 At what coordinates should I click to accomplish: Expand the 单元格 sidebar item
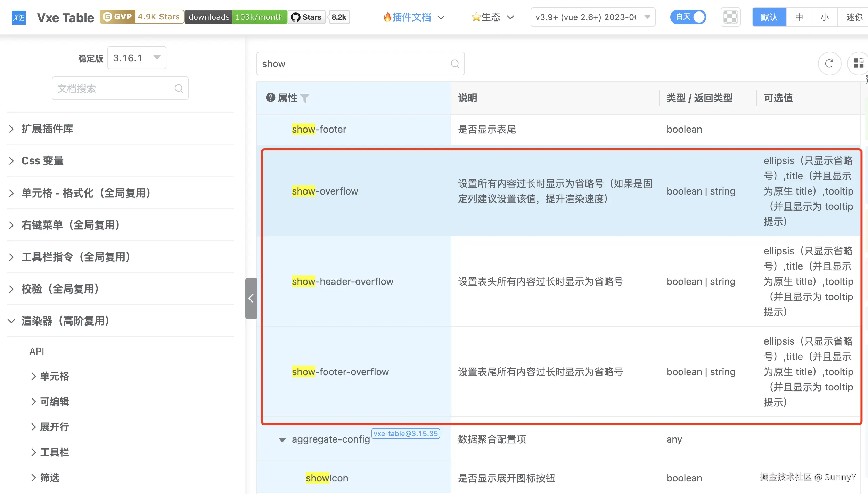54,376
